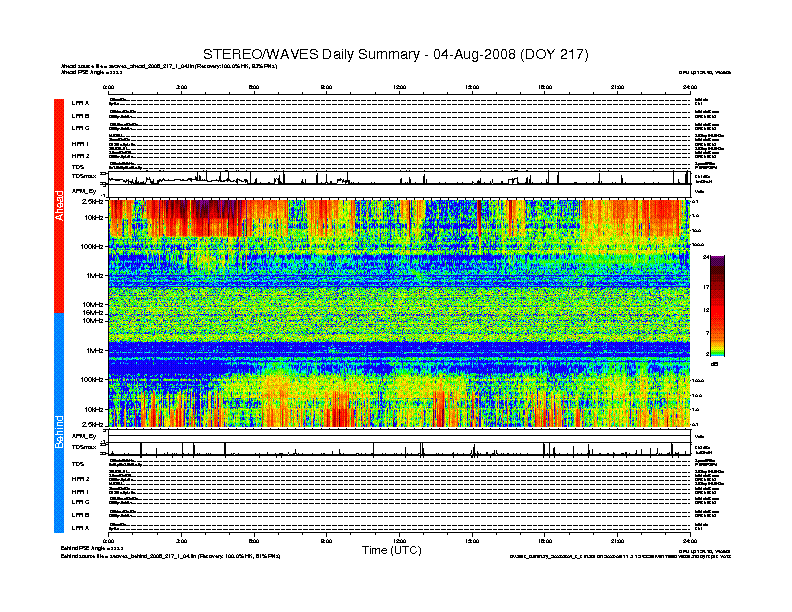The height and width of the screenshot is (612, 792).
Task: Click the Behind PSE Angle caption
Action: 92,548
